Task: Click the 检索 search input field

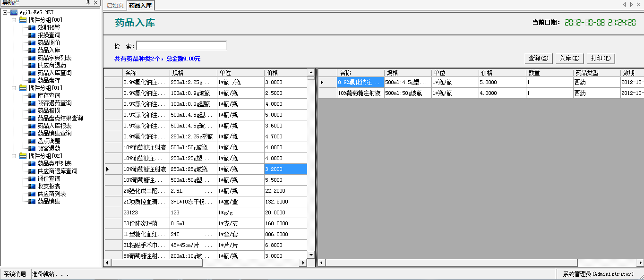Action: (x=181, y=46)
